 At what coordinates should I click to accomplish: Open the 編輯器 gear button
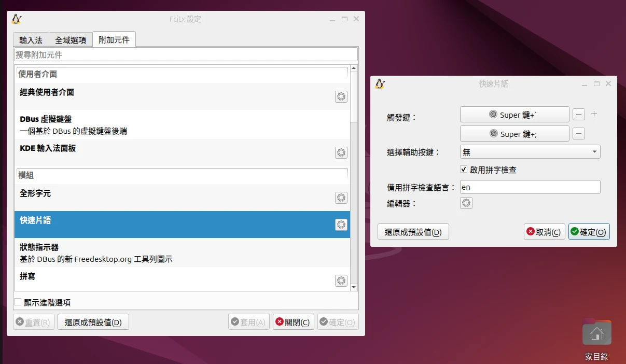[466, 203]
